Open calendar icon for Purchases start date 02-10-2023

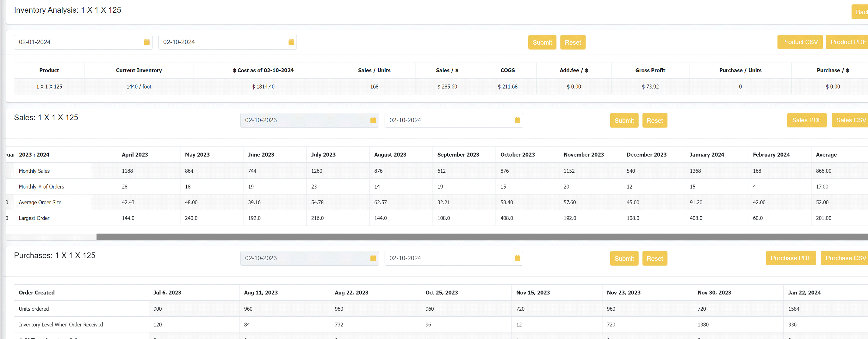(x=373, y=258)
